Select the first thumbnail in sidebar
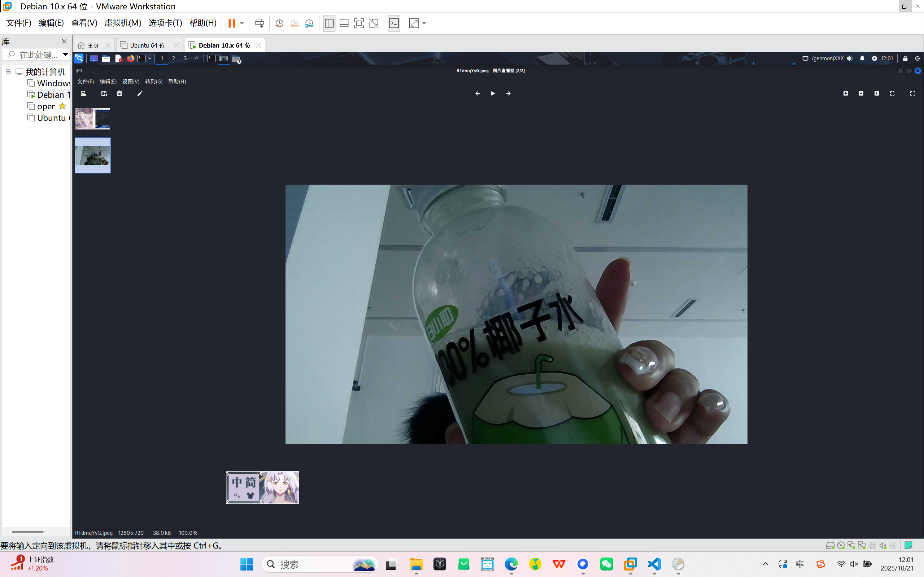The width and height of the screenshot is (924, 577). click(93, 119)
